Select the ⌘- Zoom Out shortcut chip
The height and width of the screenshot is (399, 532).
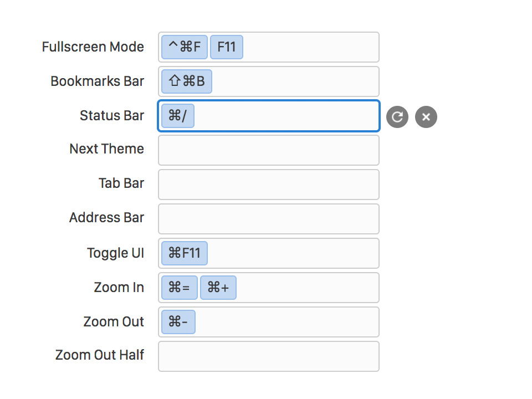coord(178,321)
